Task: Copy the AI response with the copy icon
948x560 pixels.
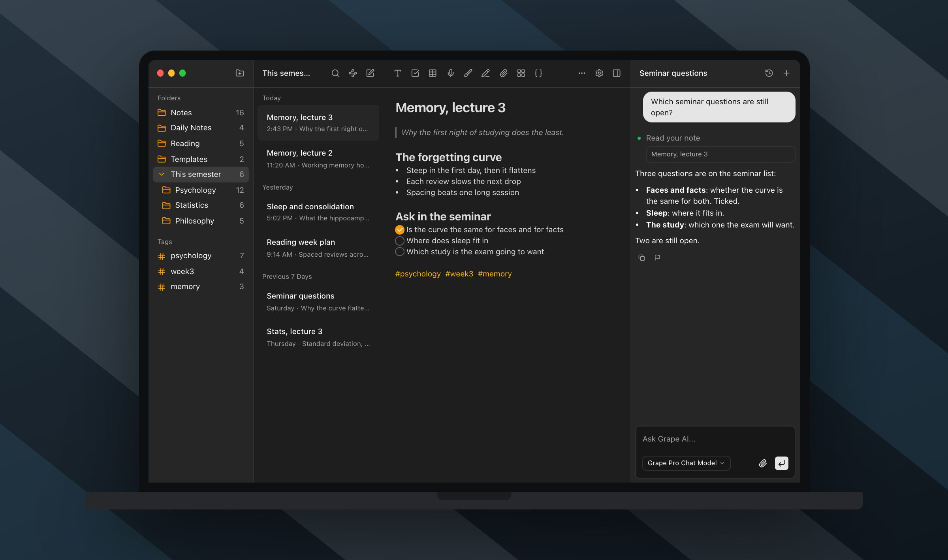Action: click(641, 257)
